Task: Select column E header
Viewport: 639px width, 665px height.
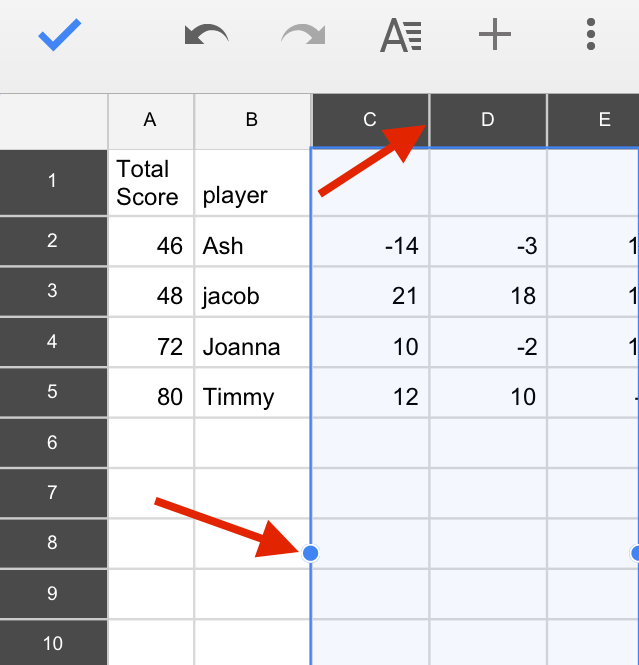Action: click(594, 120)
